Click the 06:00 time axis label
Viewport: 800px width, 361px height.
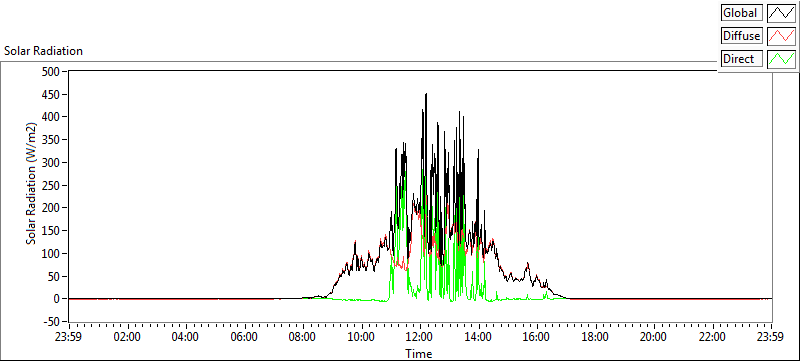[x=245, y=337]
